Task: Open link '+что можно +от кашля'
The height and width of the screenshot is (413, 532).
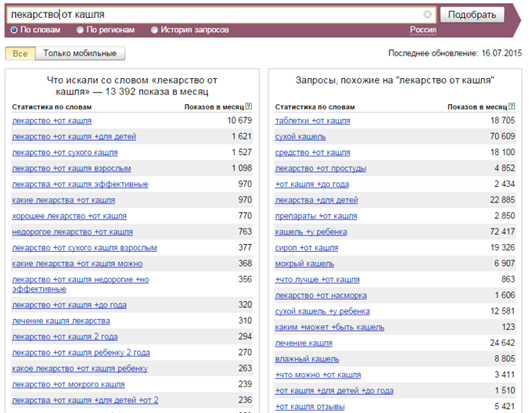Action: pos(318,375)
